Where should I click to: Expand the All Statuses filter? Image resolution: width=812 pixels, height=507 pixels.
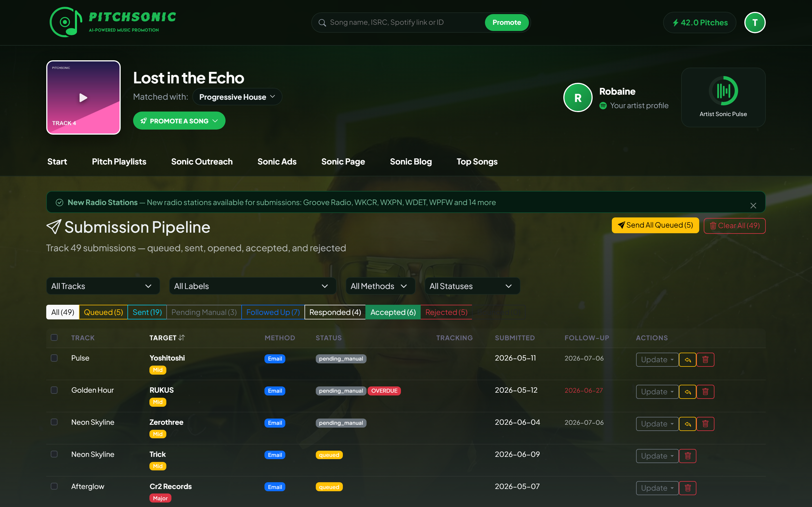coord(472,286)
